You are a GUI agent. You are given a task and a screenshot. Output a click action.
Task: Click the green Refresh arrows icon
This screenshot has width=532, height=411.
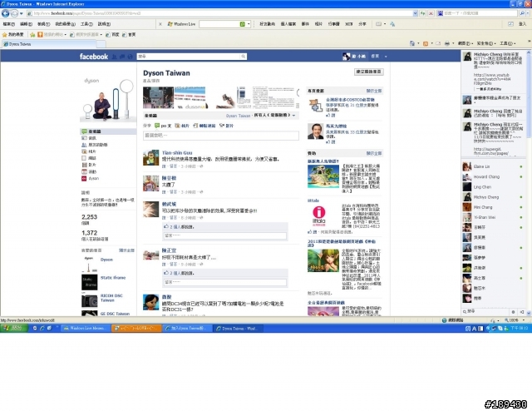pyautogui.click(x=423, y=13)
